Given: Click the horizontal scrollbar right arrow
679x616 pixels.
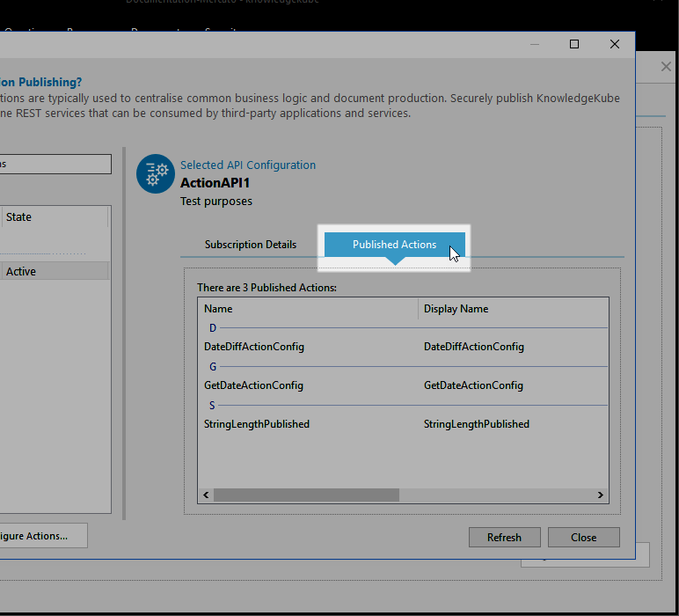Looking at the screenshot, I should (x=601, y=495).
